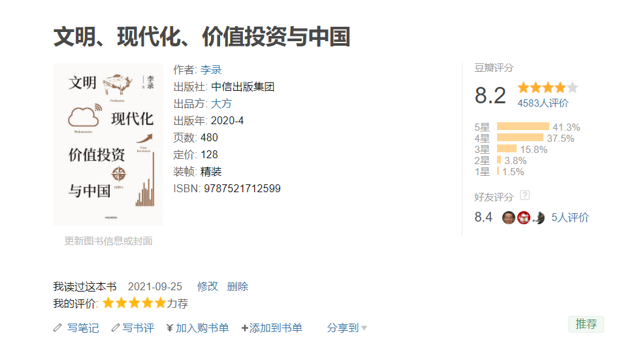Click the yen icon for 加入购书单
Image resolution: width=644 pixels, height=353 pixels.
coord(170,328)
